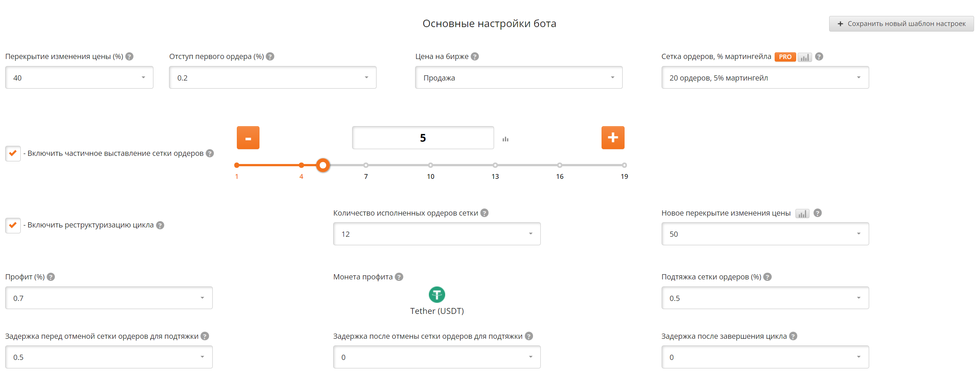This screenshot has width=980, height=377.
Task: Click help icon next to Монета профита
Action: point(399,277)
